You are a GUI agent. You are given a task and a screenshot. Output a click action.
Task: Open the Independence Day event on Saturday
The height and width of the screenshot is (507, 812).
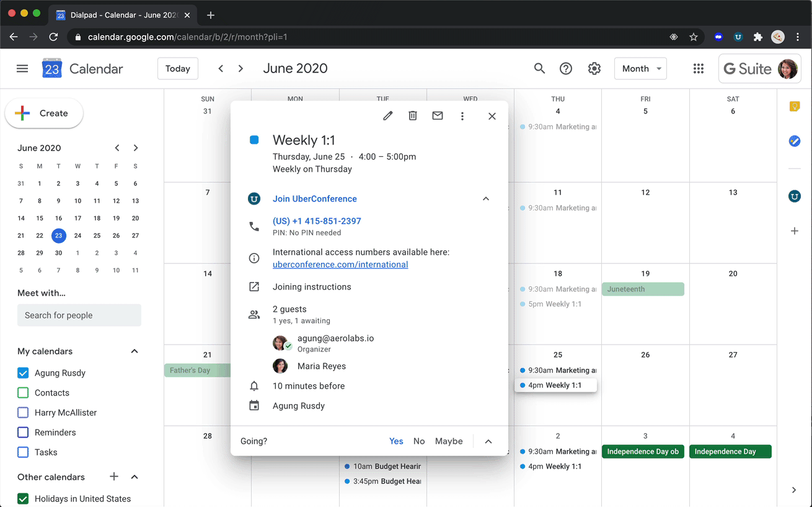(731, 452)
